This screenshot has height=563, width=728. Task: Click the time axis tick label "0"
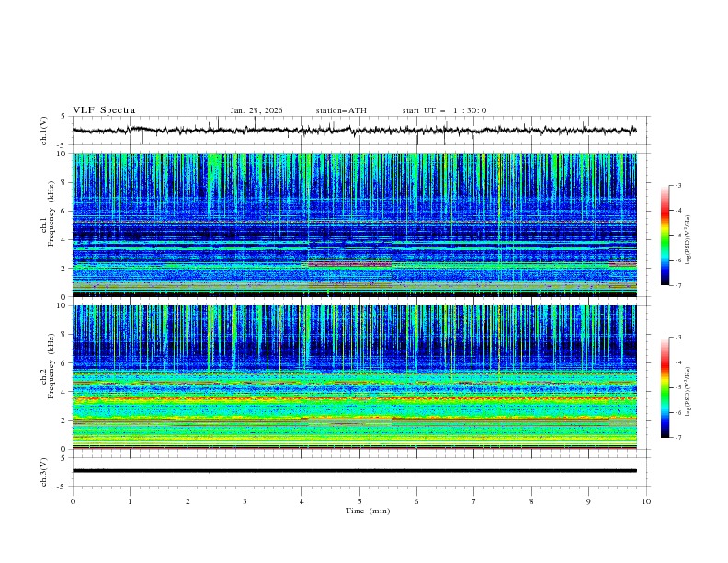(73, 501)
